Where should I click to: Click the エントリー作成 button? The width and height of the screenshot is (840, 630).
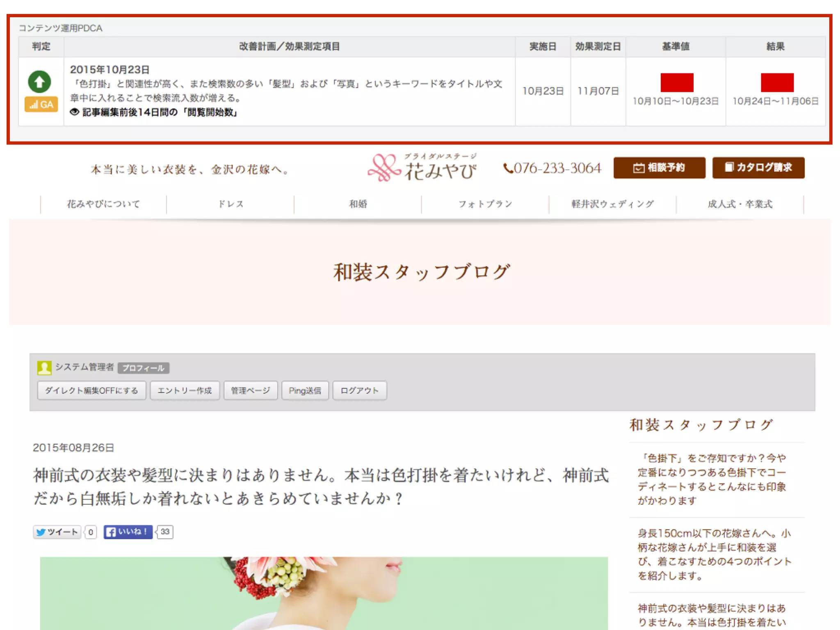pyautogui.click(x=185, y=390)
